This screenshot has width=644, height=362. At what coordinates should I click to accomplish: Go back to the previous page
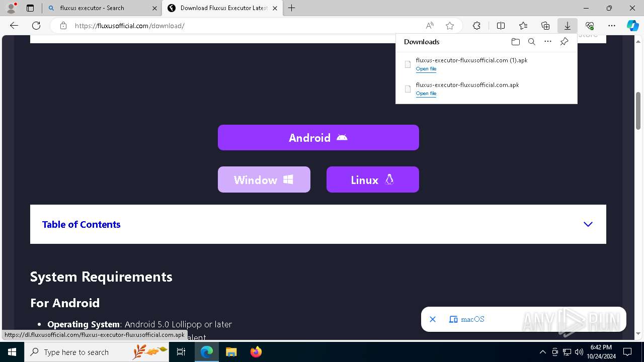pyautogui.click(x=14, y=26)
